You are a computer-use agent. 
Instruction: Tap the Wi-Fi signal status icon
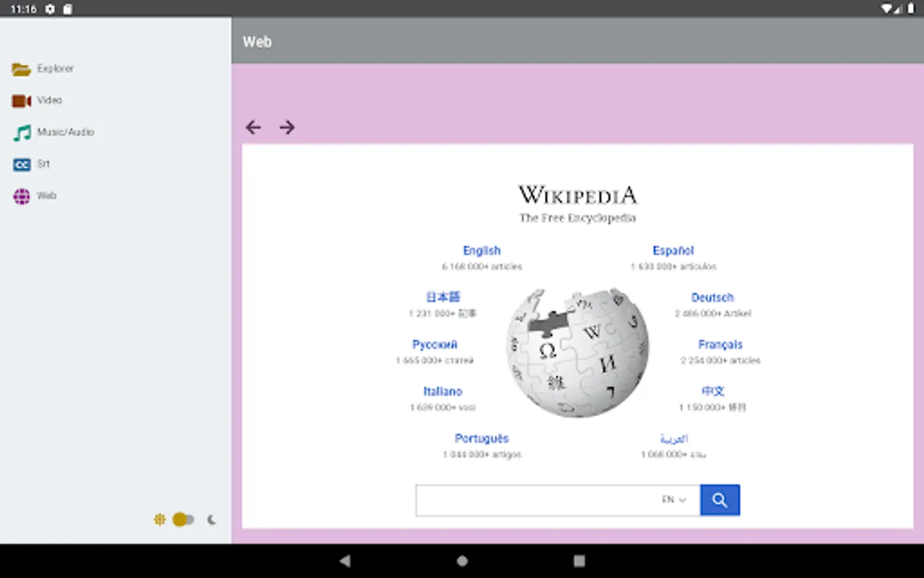click(x=887, y=8)
